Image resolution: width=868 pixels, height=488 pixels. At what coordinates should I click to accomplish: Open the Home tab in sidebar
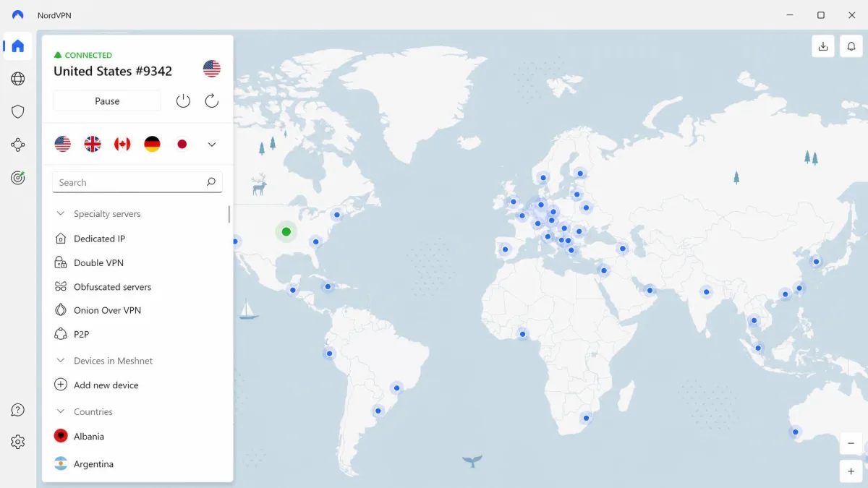pyautogui.click(x=18, y=46)
